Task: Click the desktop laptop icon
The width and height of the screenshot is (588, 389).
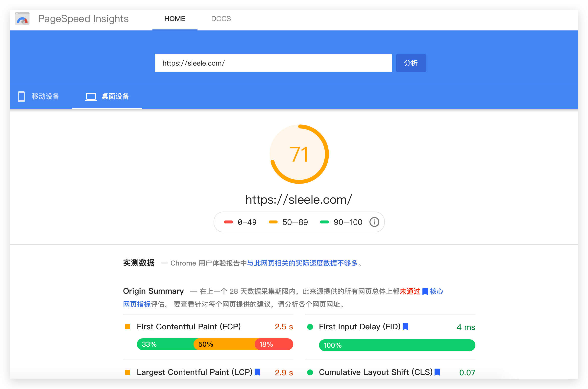Action: click(x=91, y=97)
